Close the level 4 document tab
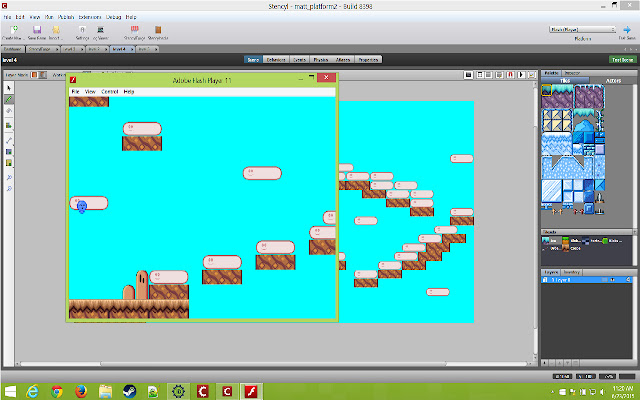This screenshot has height=400, width=640. (x=132, y=49)
